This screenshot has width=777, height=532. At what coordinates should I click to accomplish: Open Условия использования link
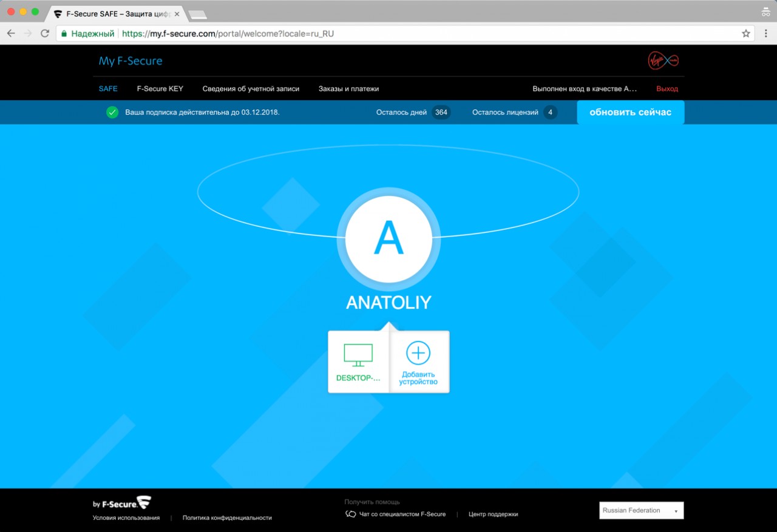[126, 518]
